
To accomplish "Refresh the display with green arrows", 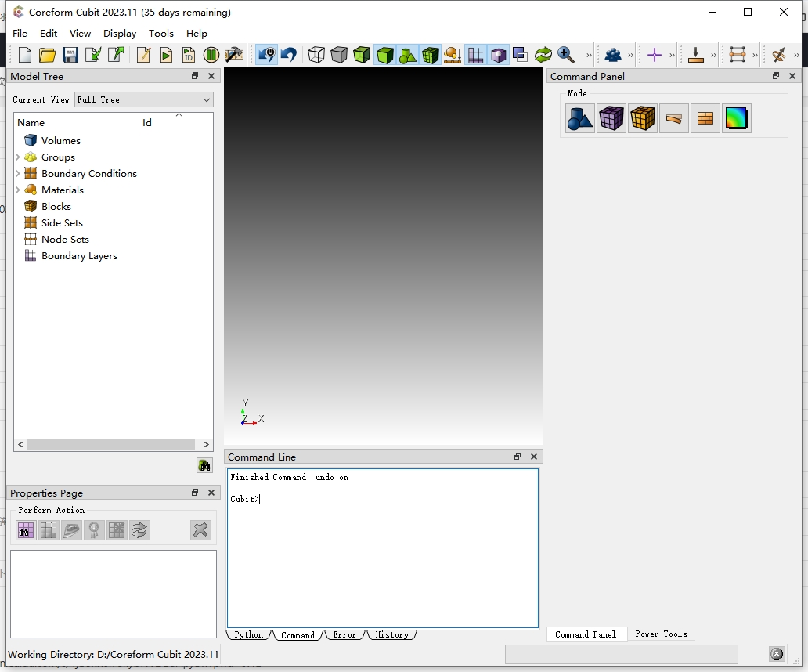I will 543,55.
